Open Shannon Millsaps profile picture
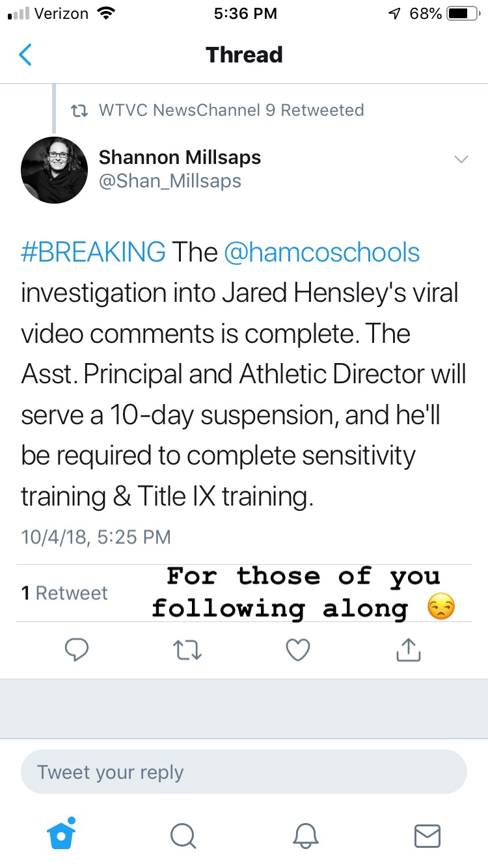 tap(54, 169)
